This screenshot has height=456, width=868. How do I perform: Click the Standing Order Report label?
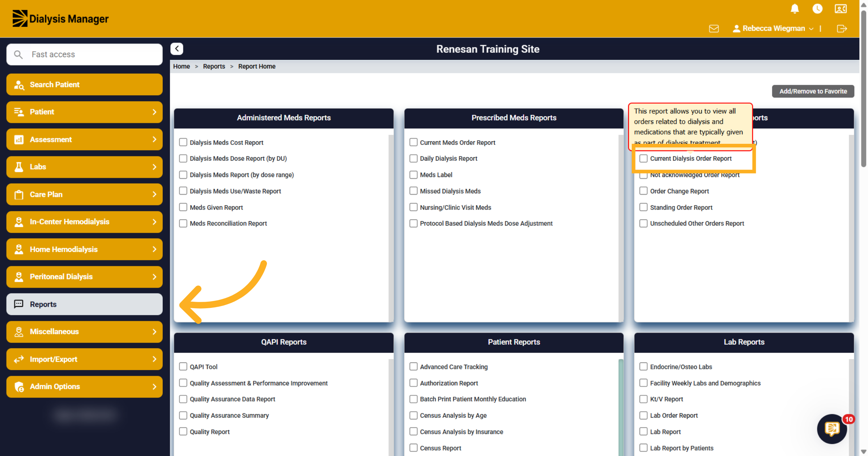681,207
